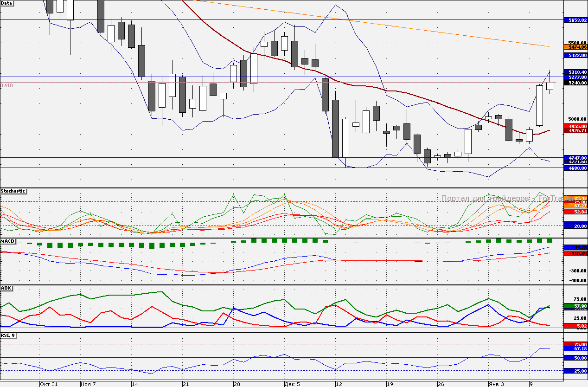Select the Дек 5 date on the time axis
The width and height of the screenshot is (588, 387).
click(292, 384)
